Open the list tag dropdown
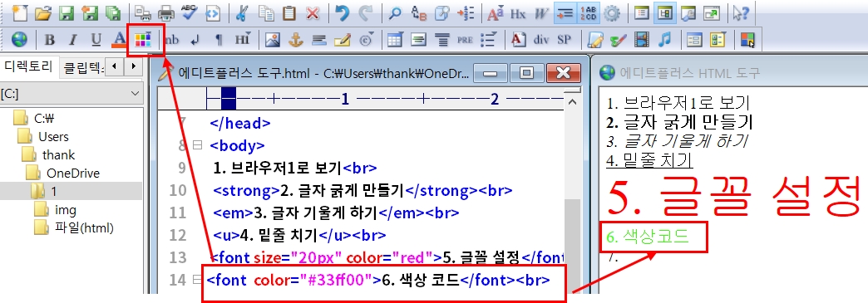Screen dimensions: 868x303 click(488, 39)
